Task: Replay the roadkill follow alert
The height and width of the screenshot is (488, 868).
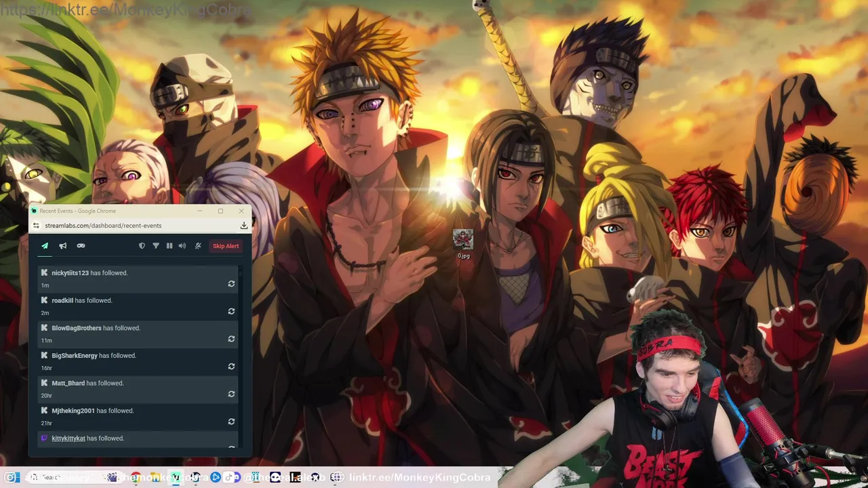Action: click(231, 312)
